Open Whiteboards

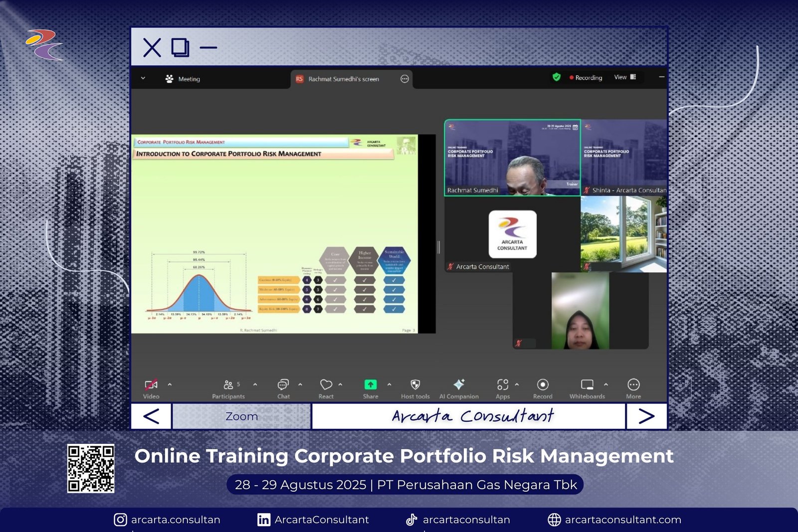pos(587,385)
